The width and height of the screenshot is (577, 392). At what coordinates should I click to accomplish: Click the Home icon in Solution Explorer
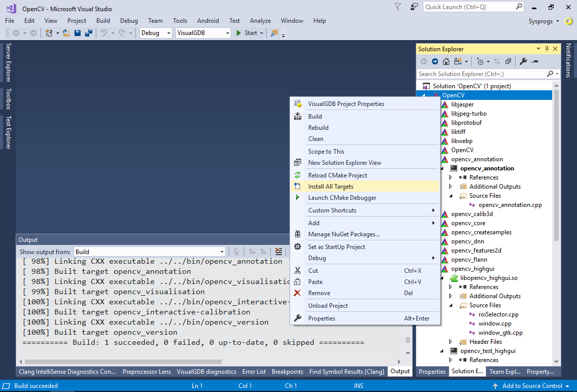(x=446, y=61)
